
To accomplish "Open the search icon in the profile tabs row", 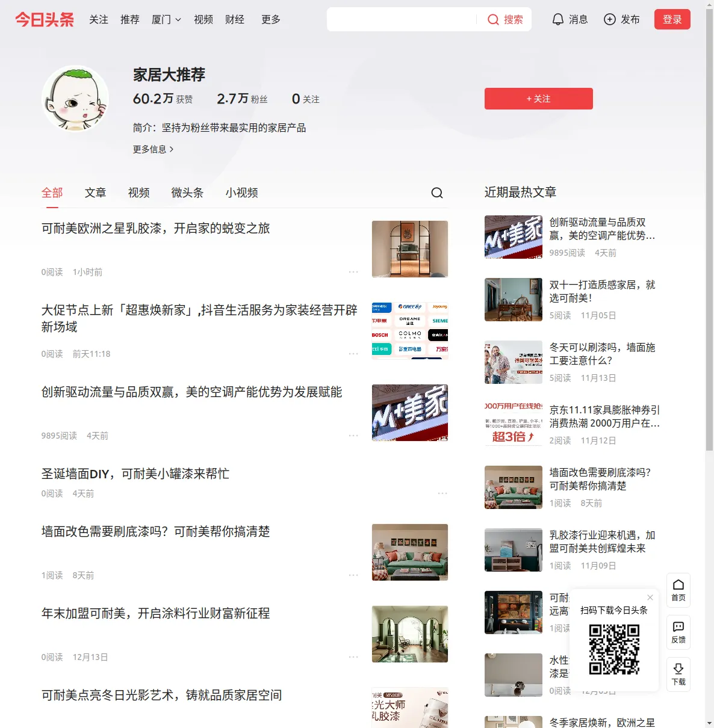I will [x=437, y=193].
